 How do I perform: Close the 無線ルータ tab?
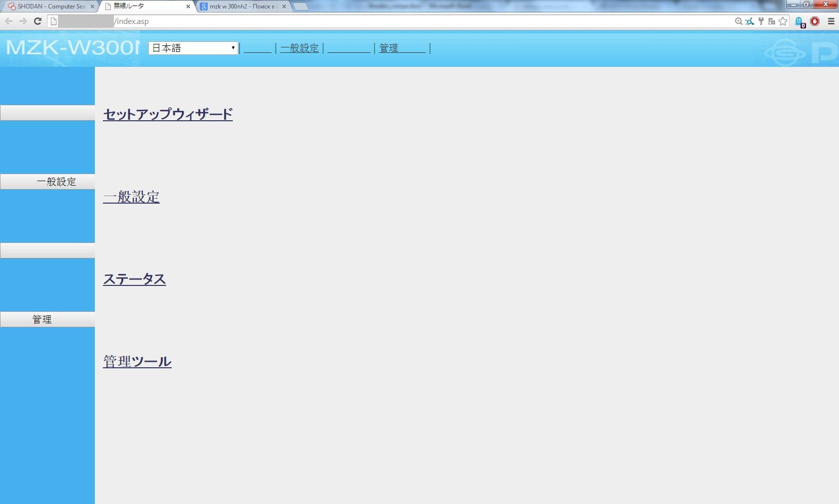188,6
